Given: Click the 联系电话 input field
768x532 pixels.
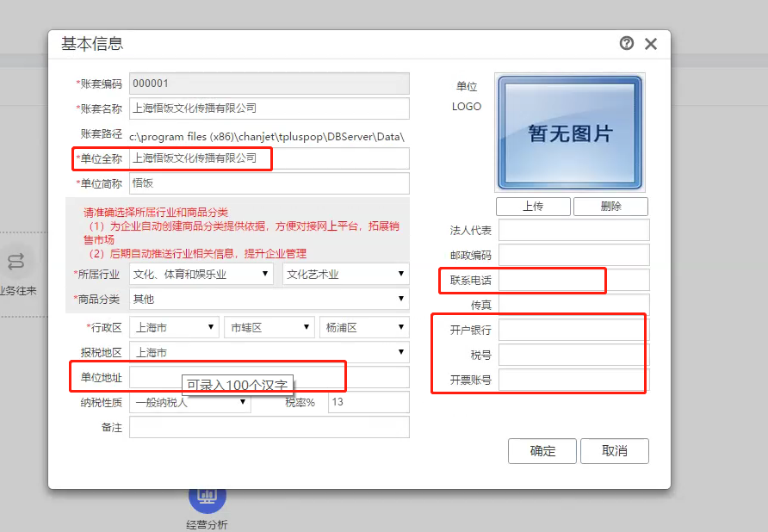Looking at the screenshot, I should click(574, 280).
